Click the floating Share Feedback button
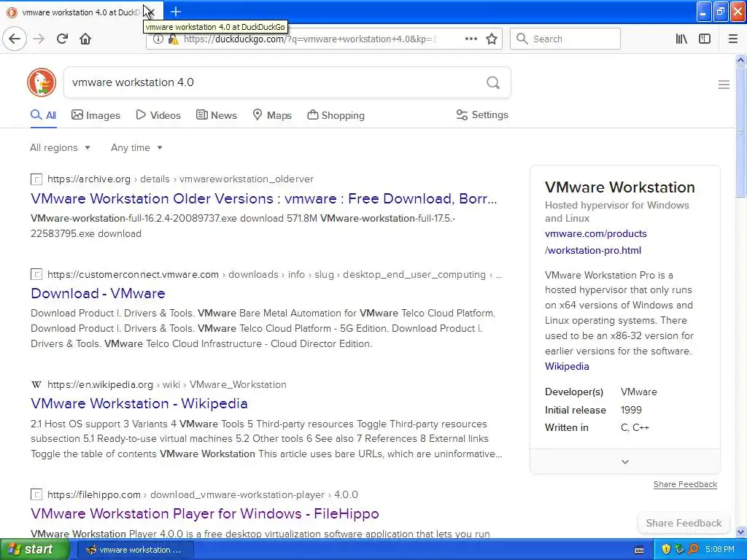This screenshot has height=560, width=747. 684,523
